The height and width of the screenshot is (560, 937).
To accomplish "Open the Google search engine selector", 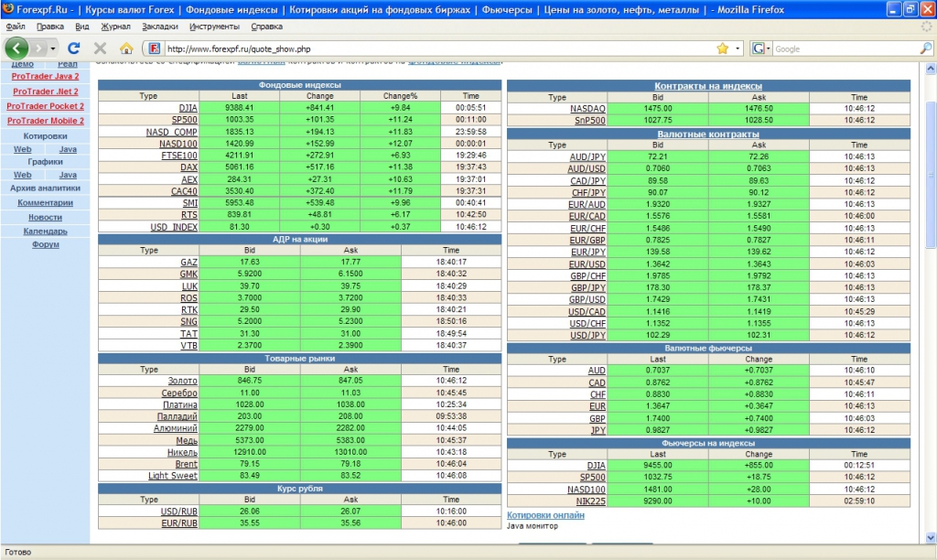I will (x=761, y=48).
